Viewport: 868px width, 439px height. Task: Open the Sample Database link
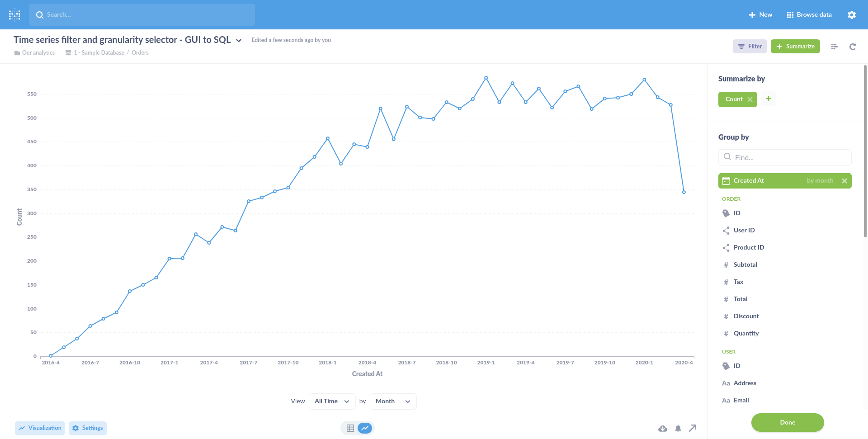pyautogui.click(x=95, y=53)
